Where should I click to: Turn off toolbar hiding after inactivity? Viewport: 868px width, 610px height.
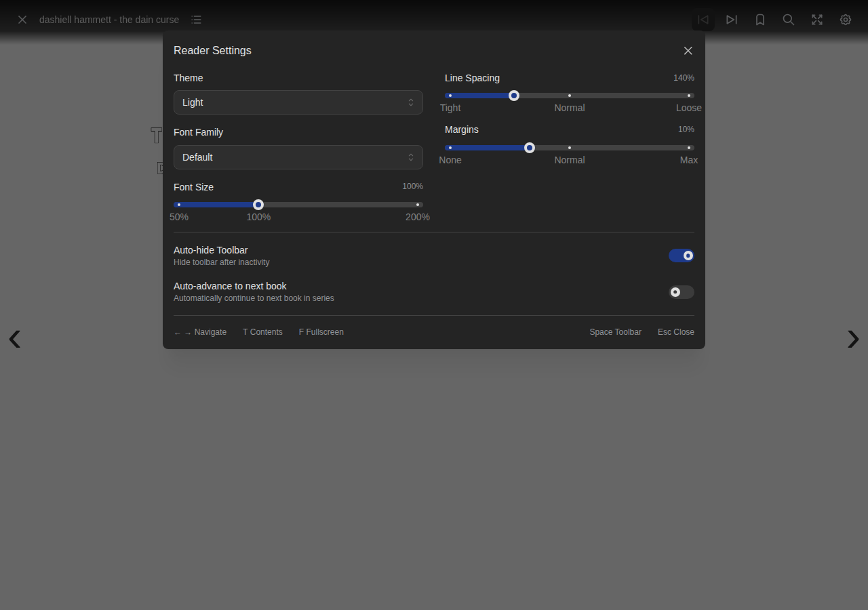pyautogui.click(x=682, y=256)
